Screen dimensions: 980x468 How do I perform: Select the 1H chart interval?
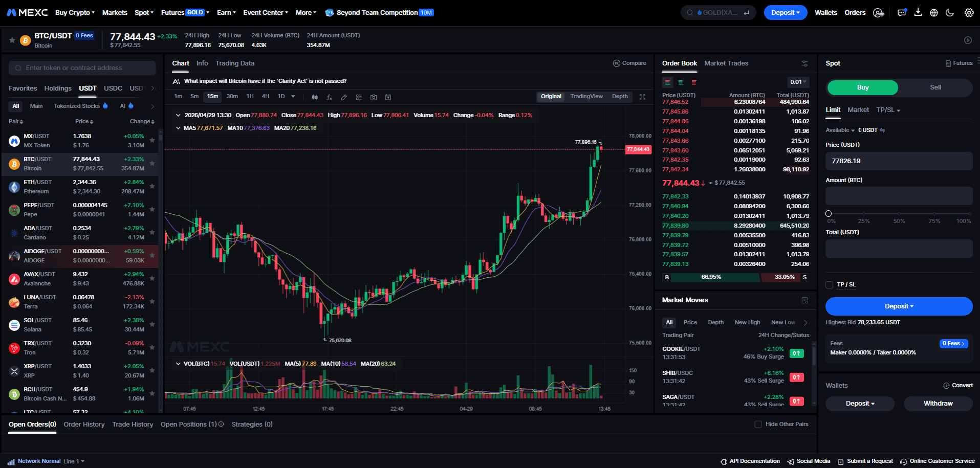[250, 97]
